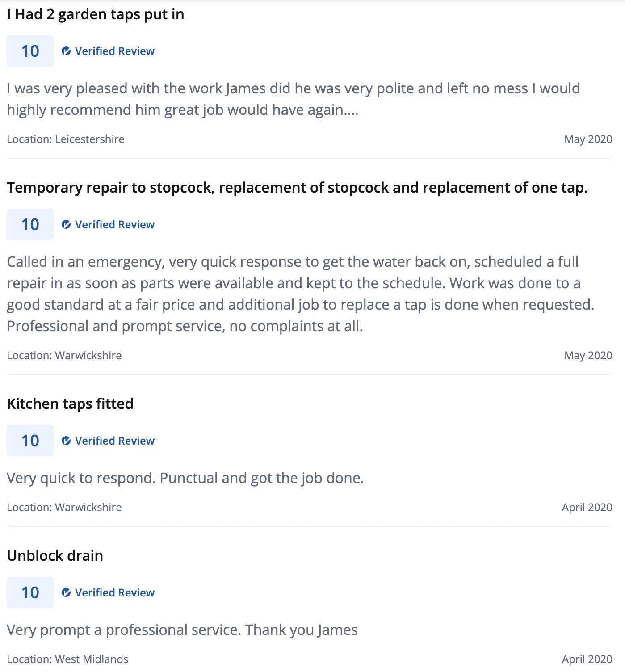Select the 'Unblock drain' review heading
The height and width of the screenshot is (672, 625).
(55, 556)
